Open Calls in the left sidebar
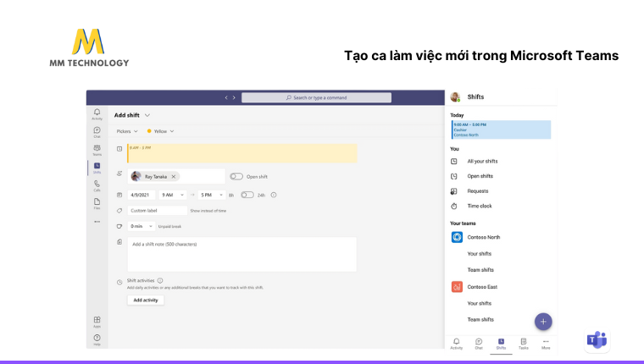Screen dimensions: 644x364 point(97,186)
